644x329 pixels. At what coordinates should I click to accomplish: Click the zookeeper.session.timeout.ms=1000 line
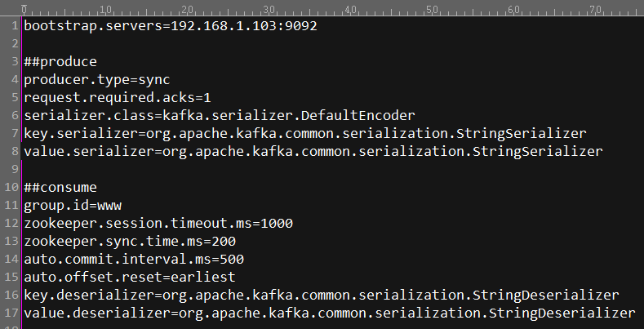click(x=158, y=223)
